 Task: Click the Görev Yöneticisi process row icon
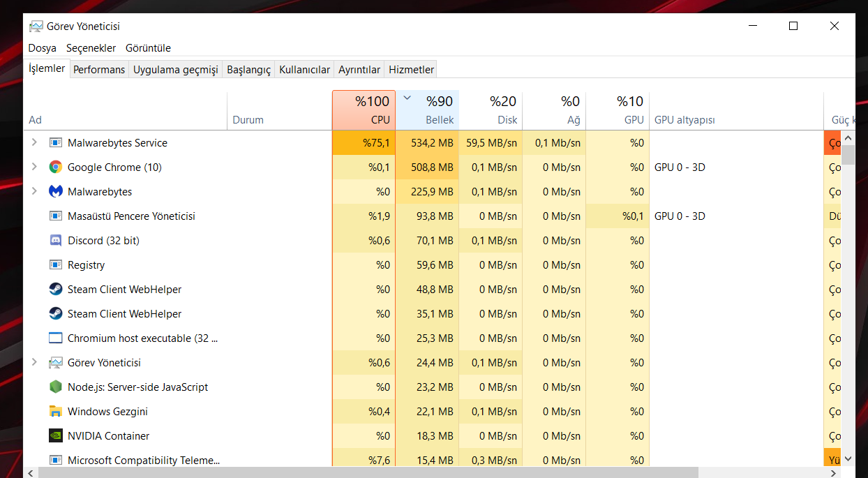56,363
